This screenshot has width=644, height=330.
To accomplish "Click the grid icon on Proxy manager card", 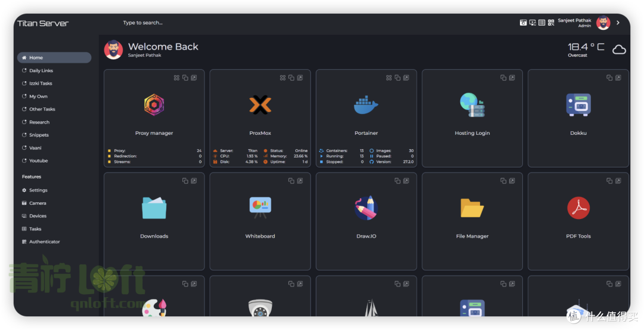I will click(177, 78).
